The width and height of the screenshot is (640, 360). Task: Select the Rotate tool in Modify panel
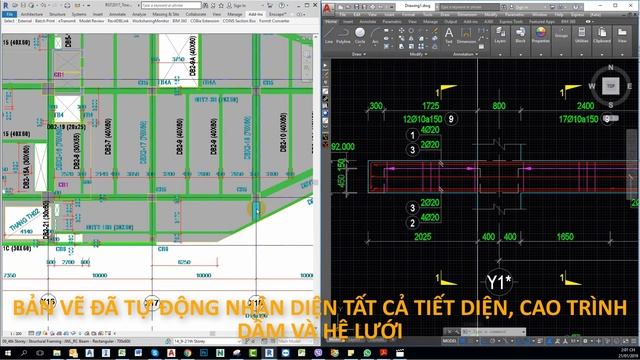[x=411, y=31]
